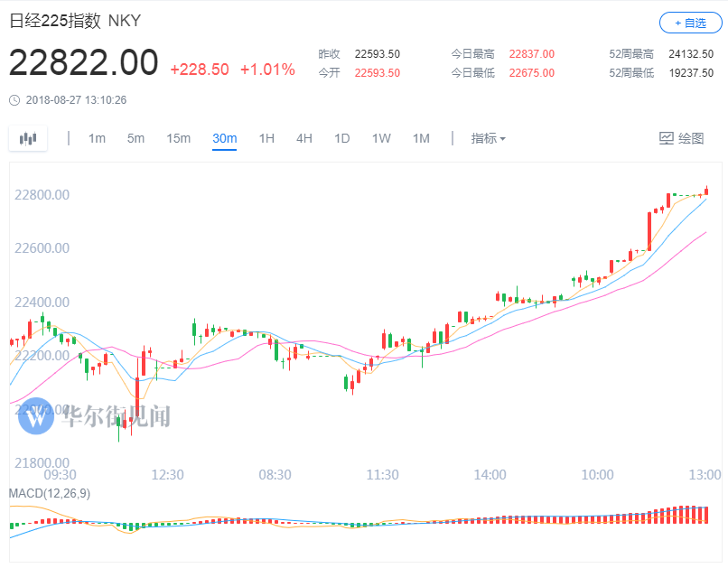Click the 22400.00 price axis label
This screenshot has height=568, width=728.
pyautogui.click(x=42, y=303)
